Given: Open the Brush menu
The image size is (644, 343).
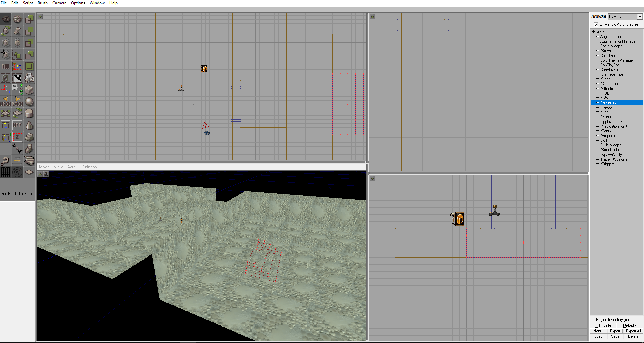Looking at the screenshot, I should (43, 3).
